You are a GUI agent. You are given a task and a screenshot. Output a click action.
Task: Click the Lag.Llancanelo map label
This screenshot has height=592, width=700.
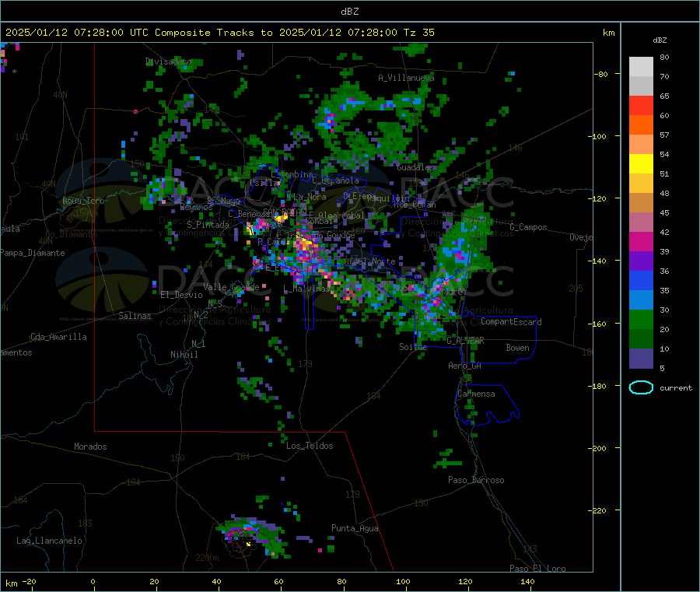[50, 541]
